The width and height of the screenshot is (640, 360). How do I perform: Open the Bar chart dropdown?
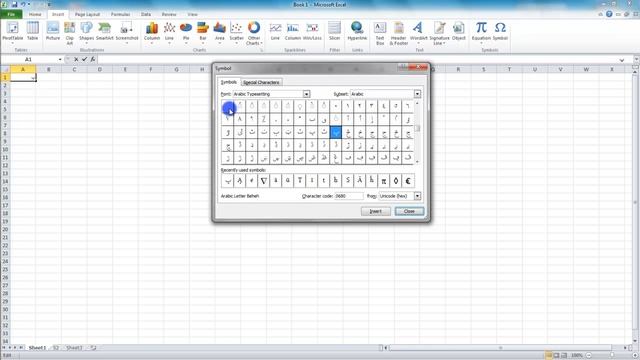coord(203,32)
